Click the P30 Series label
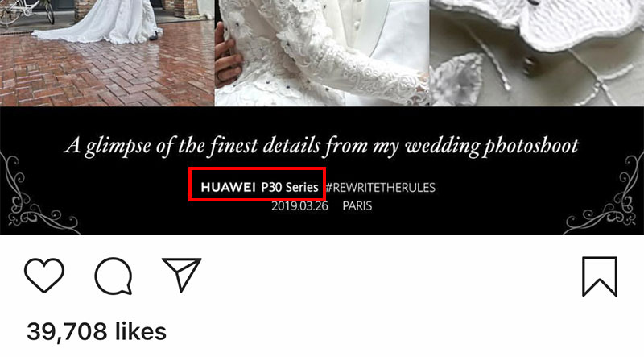Viewport: 644px width, 357px height. point(290,187)
